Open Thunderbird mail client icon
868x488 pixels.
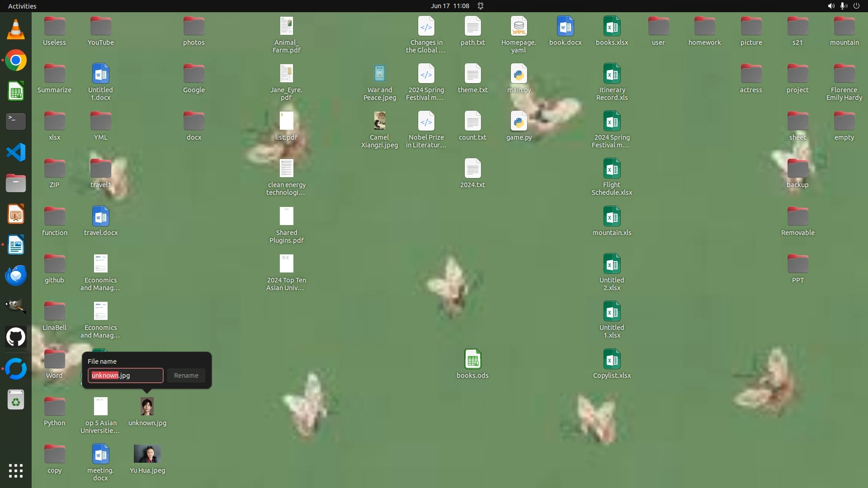pos(16,275)
